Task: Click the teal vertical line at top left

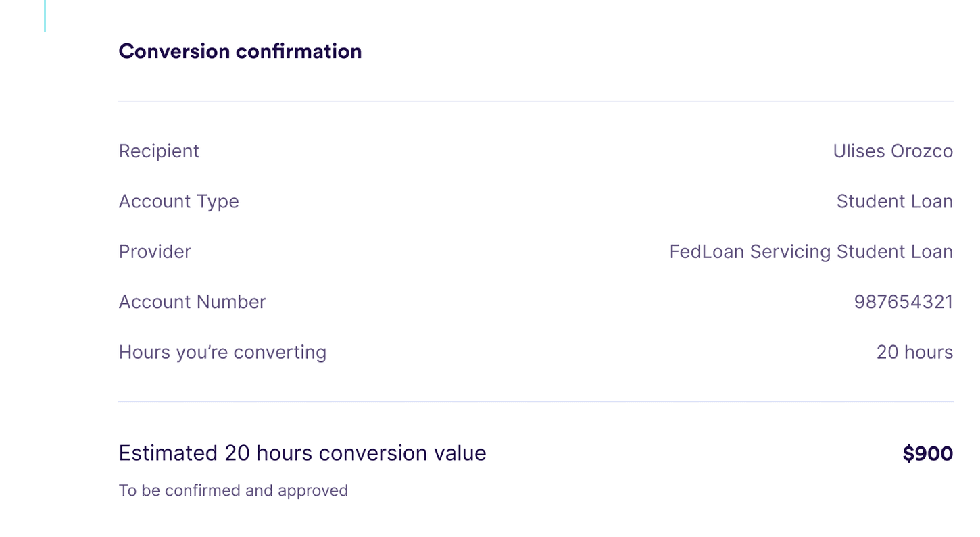Action: pos(45,16)
